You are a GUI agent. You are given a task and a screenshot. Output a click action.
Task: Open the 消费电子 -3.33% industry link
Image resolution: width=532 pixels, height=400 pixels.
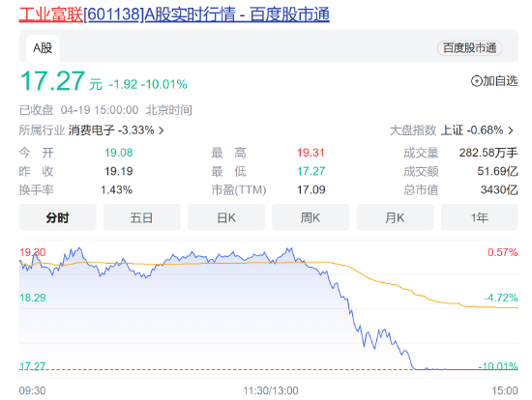[x=111, y=130]
